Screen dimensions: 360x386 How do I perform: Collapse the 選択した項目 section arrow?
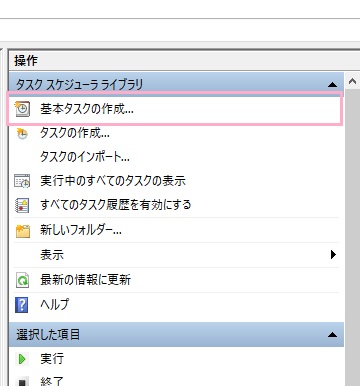(x=332, y=334)
